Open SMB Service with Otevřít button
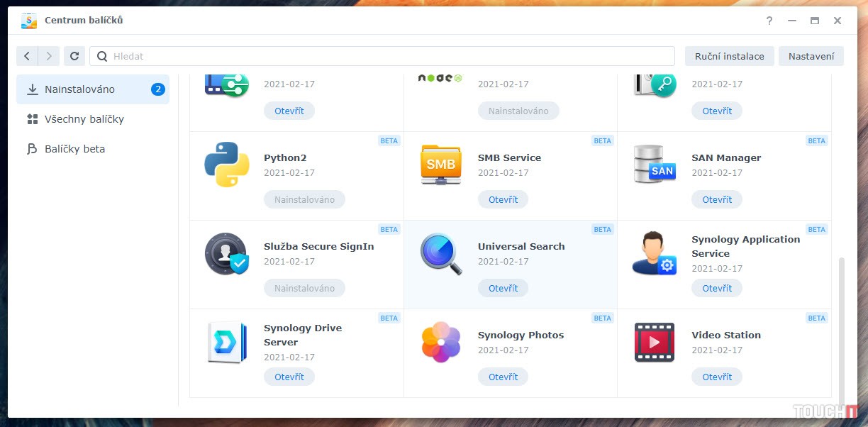 pyautogui.click(x=503, y=199)
